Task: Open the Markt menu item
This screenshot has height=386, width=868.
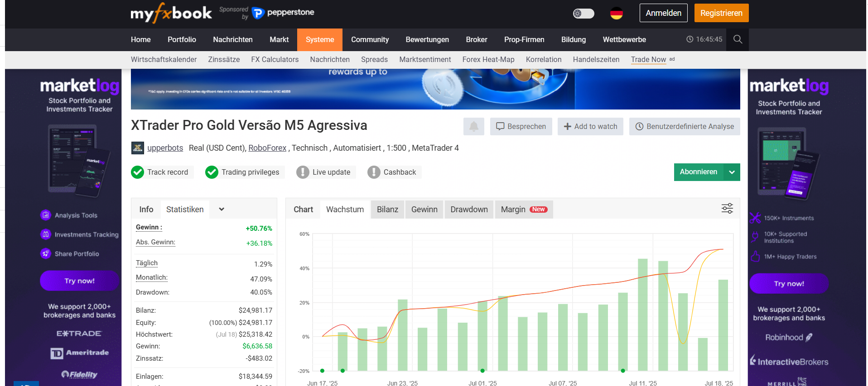Action: tap(279, 39)
